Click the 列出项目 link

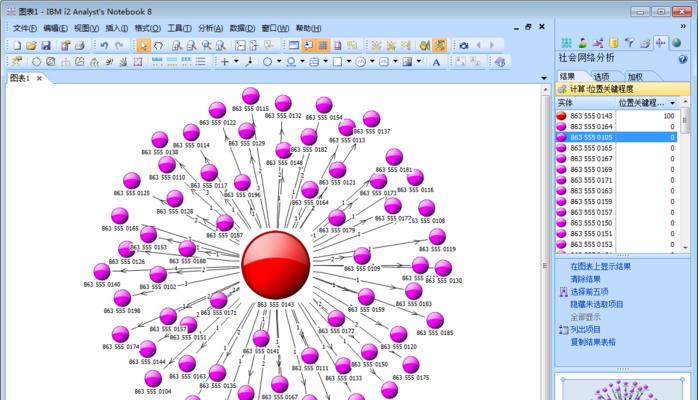585,330
